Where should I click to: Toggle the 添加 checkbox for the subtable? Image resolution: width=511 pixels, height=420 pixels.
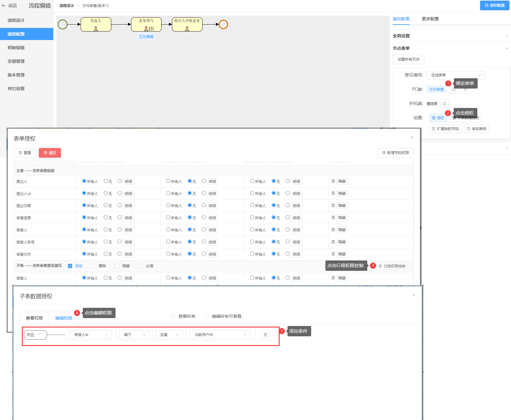tap(70, 266)
